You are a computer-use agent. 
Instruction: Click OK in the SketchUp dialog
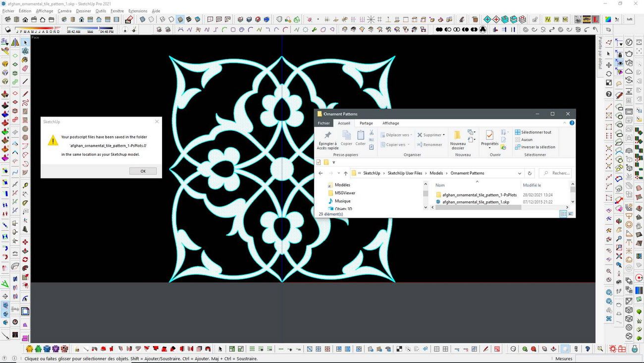coord(143,171)
